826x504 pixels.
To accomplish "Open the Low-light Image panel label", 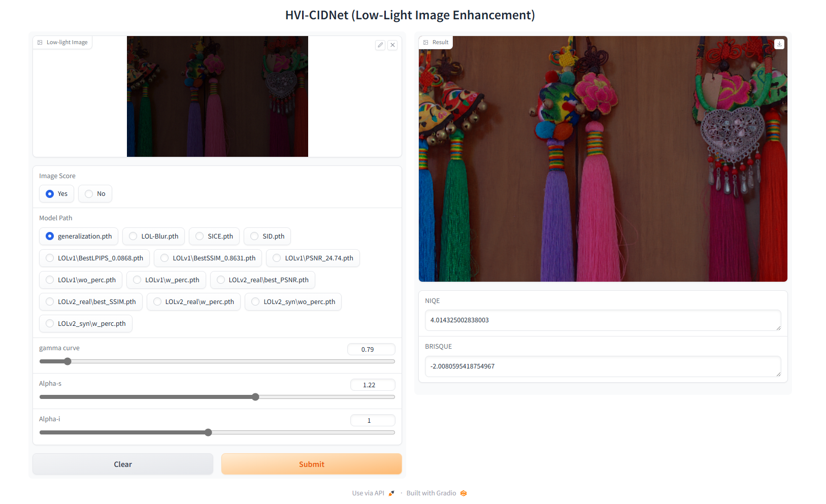I will click(67, 42).
